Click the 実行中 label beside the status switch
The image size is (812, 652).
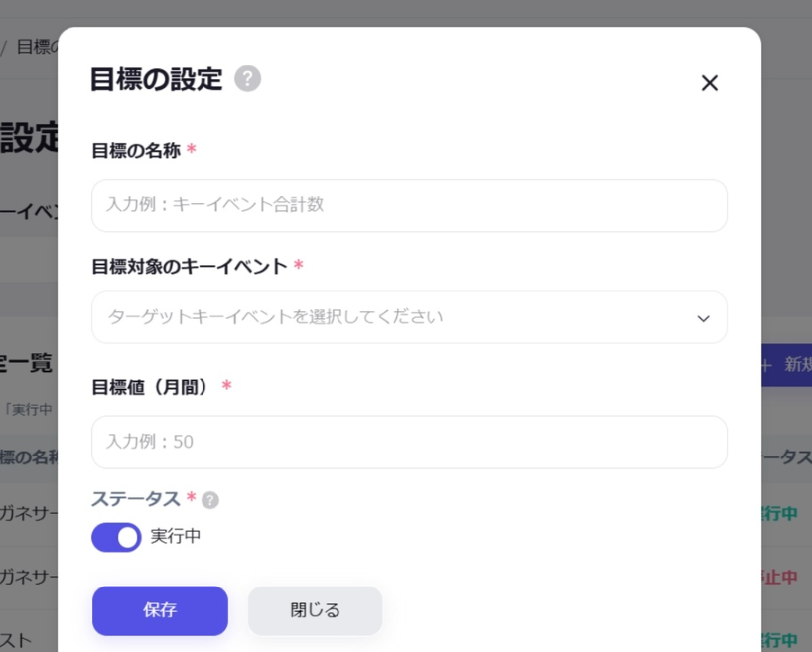coord(176,536)
